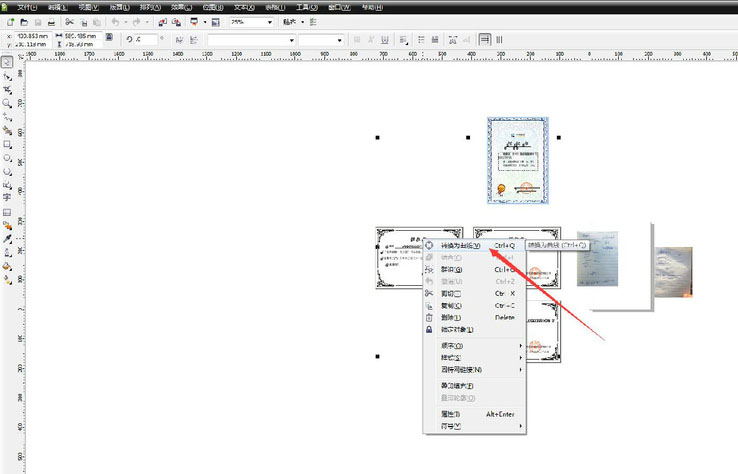Select the Zoom magnifier tool
Viewport: 738px width, 474px height.
pyautogui.click(x=7, y=103)
